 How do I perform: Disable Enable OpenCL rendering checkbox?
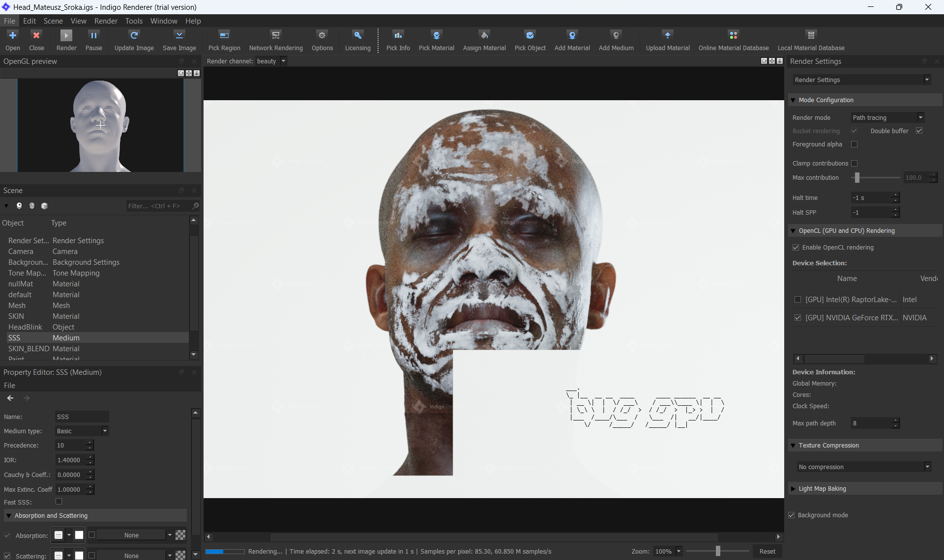pos(796,248)
